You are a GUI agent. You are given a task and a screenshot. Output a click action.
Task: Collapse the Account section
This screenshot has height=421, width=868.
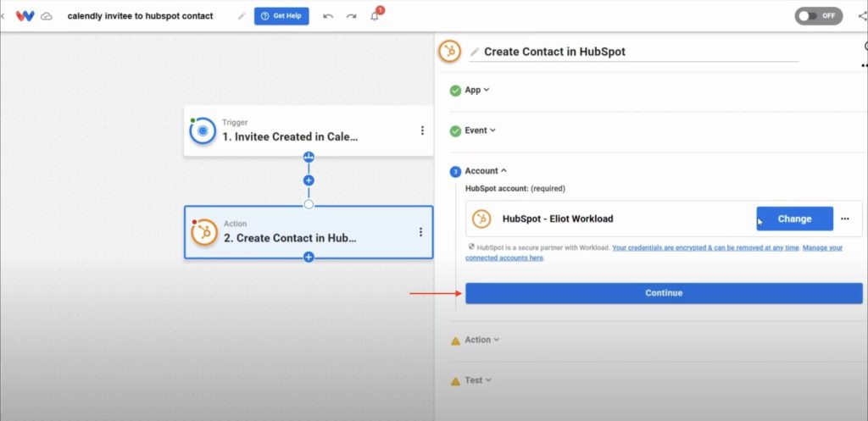(x=486, y=171)
